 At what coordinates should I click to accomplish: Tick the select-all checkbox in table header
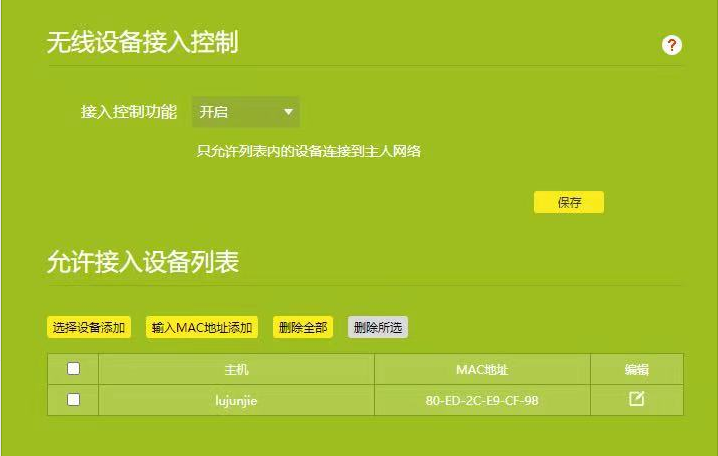point(73,369)
